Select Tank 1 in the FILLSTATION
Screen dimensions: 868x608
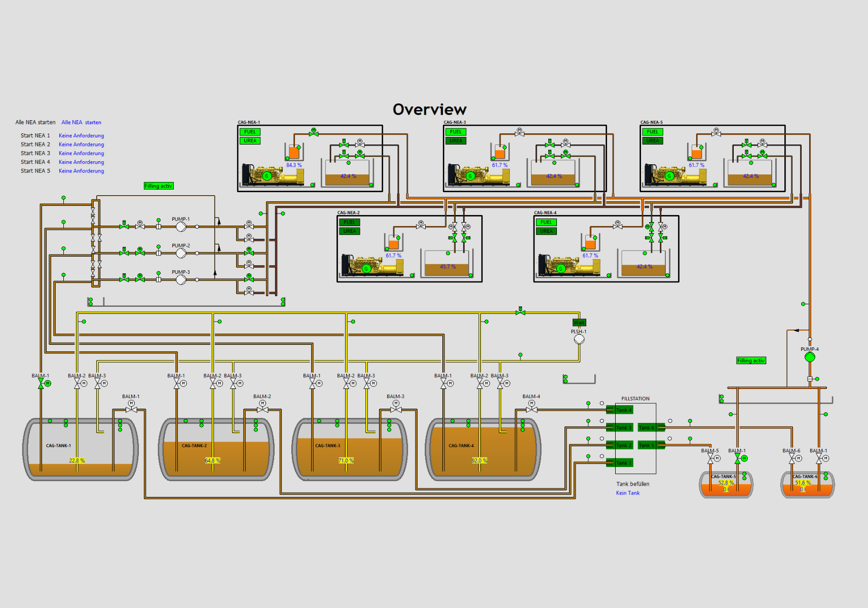625,462
